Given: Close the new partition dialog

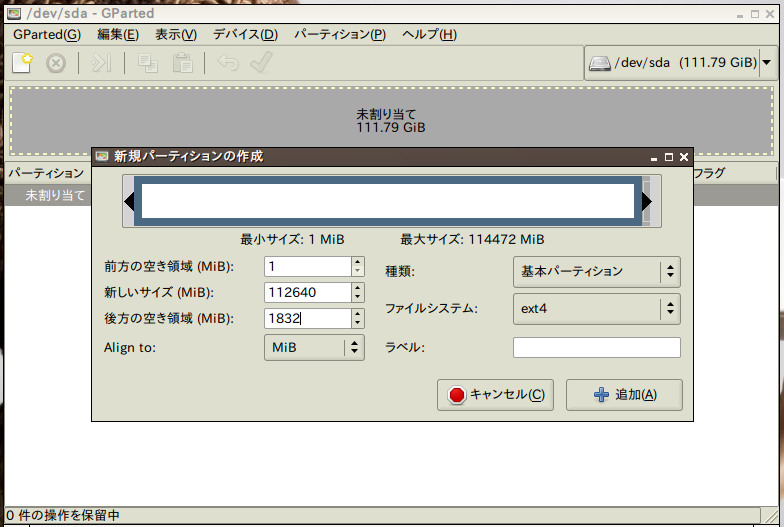Looking at the screenshot, I should [684, 157].
